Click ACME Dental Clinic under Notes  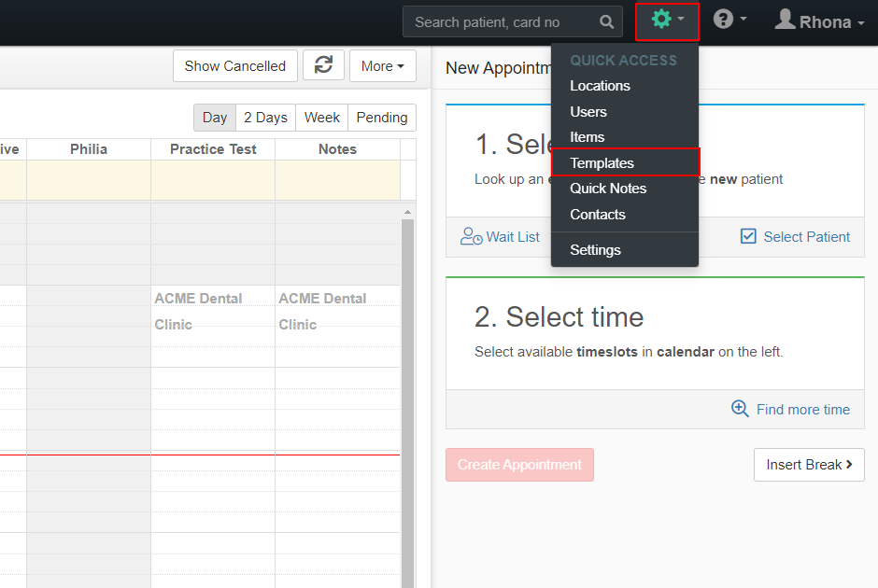[322, 312]
